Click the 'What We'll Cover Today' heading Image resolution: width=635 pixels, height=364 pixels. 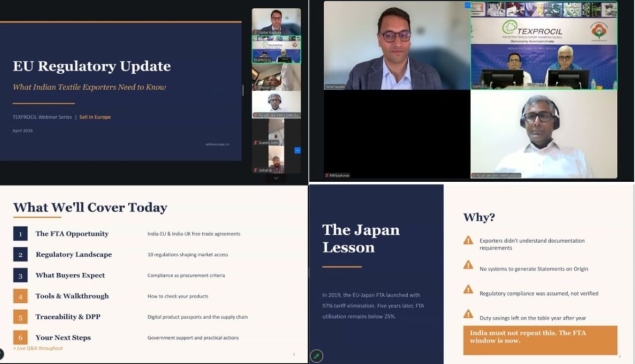90,208
